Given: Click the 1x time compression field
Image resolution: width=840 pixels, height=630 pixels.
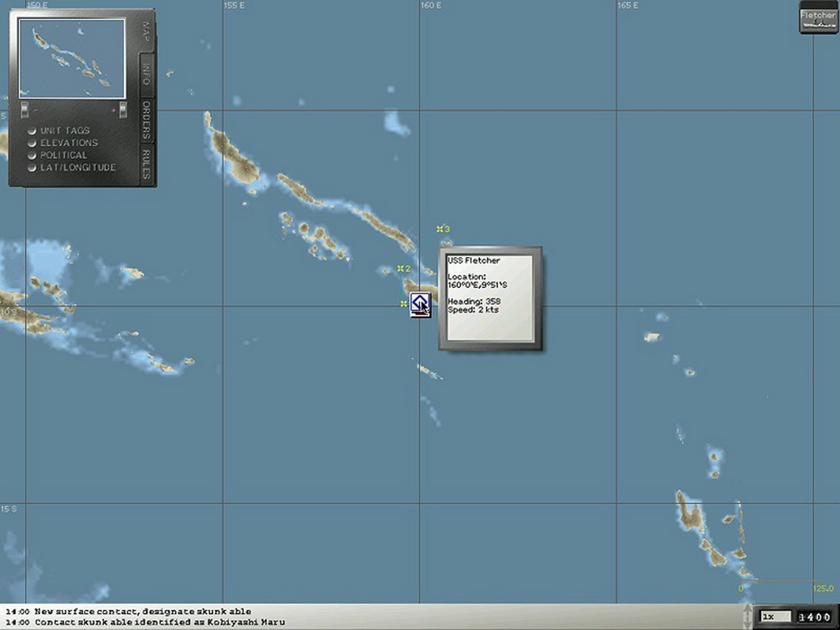Looking at the screenshot, I should 775,616.
